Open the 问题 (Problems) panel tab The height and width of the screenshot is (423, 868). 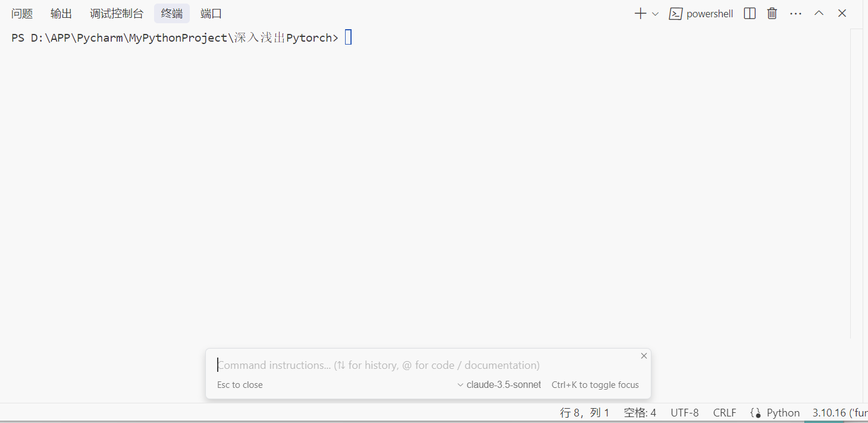tap(22, 14)
